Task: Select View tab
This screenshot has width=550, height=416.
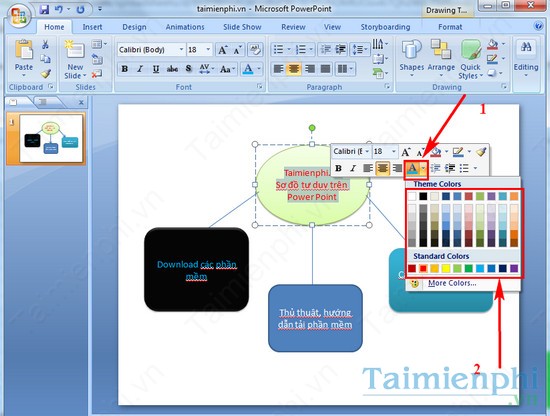Action: coord(332,27)
